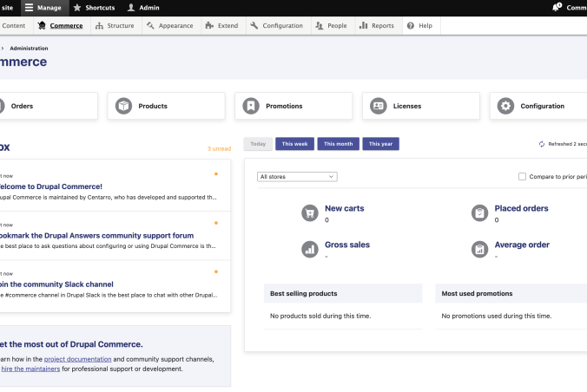The image size is (587, 392).
Task: Click the Help question mark icon
Action: click(x=411, y=25)
